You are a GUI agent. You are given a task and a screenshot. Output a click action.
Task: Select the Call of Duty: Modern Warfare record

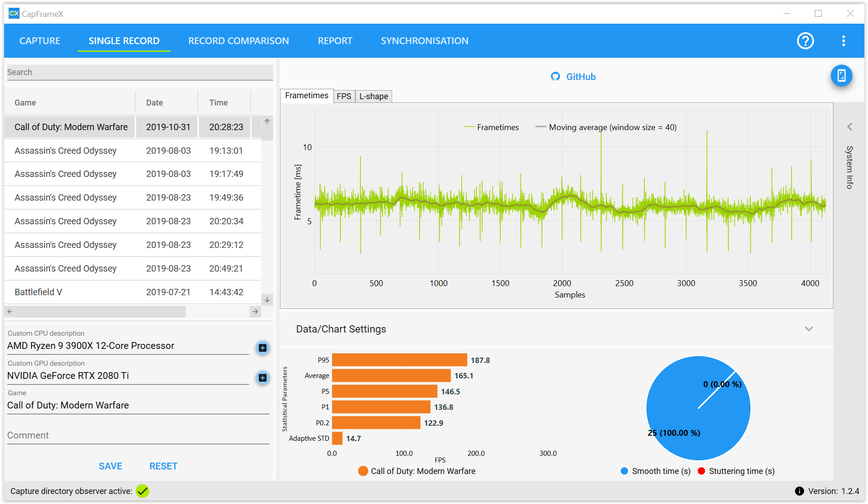pyautogui.click(x=133, y=127)
